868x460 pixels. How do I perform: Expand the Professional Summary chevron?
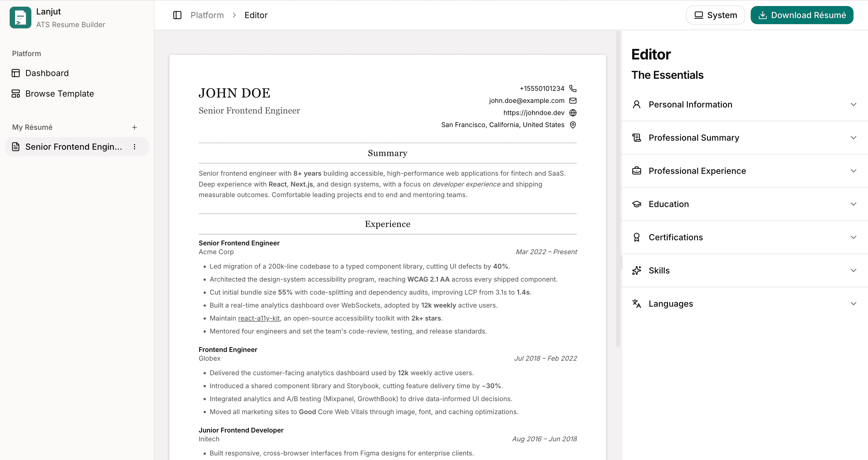tap(853, 138)
